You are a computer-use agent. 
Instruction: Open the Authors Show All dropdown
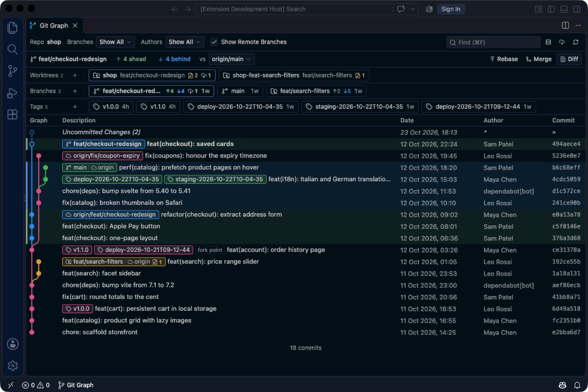click(x=184, y=42)
